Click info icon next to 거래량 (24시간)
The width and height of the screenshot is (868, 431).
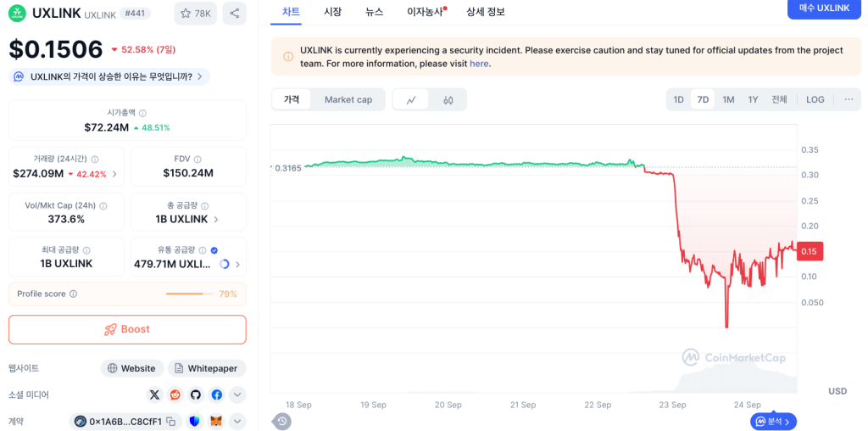pos(95,159)
